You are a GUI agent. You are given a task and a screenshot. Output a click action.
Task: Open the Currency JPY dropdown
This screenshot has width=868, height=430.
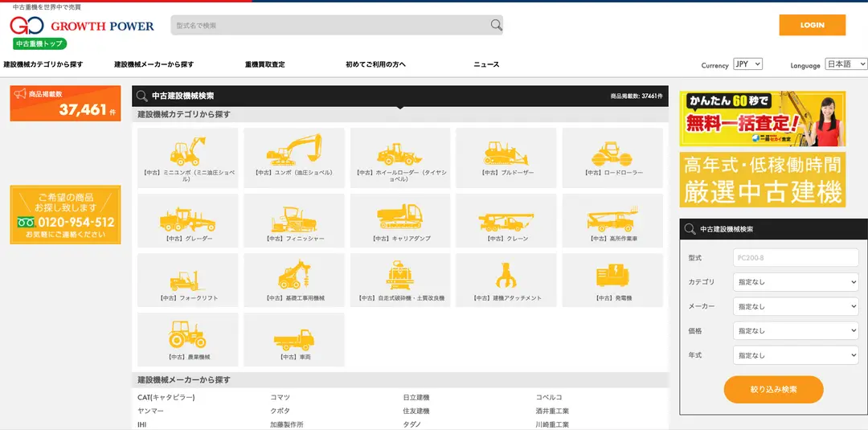[x=748, y=64]
